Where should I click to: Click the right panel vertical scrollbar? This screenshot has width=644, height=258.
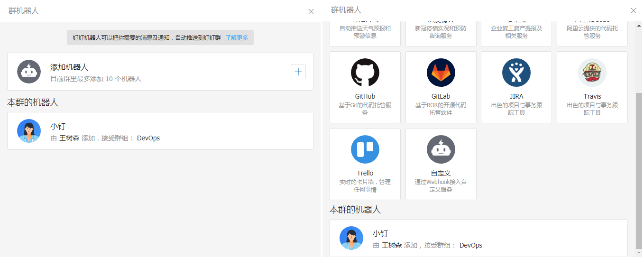639,171
